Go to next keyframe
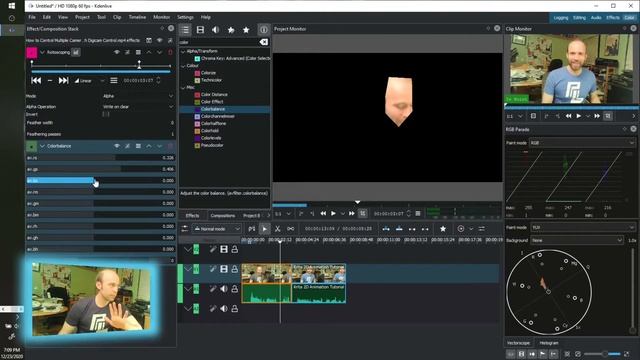 tap(63, 80)
